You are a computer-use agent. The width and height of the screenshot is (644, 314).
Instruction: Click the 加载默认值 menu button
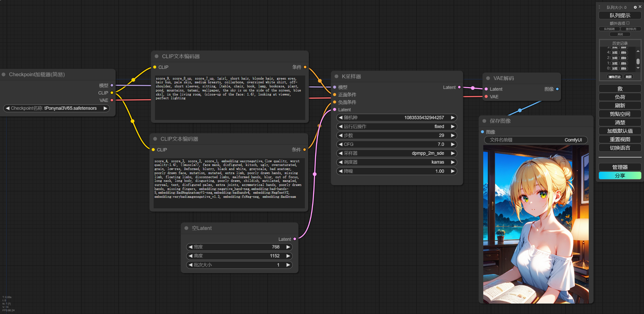point(620,131)
